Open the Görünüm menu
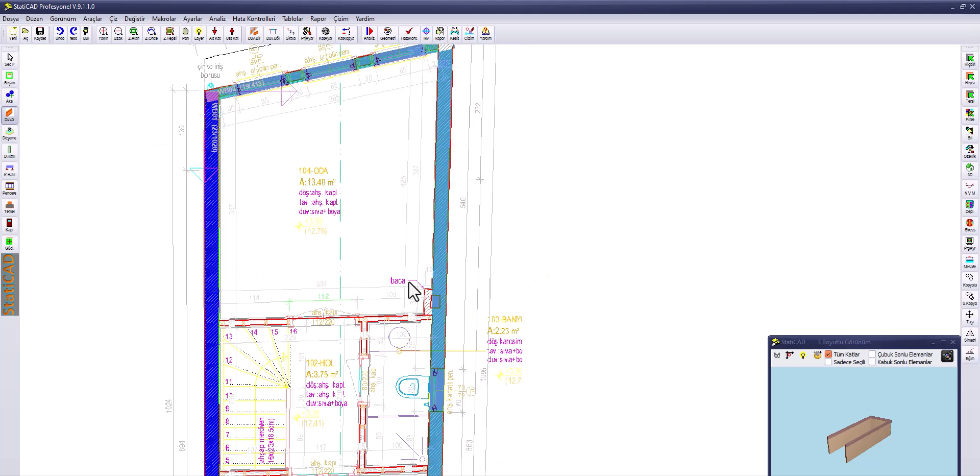Image resolution: width=980 pixels, height=476 pixels. [63, 19]
